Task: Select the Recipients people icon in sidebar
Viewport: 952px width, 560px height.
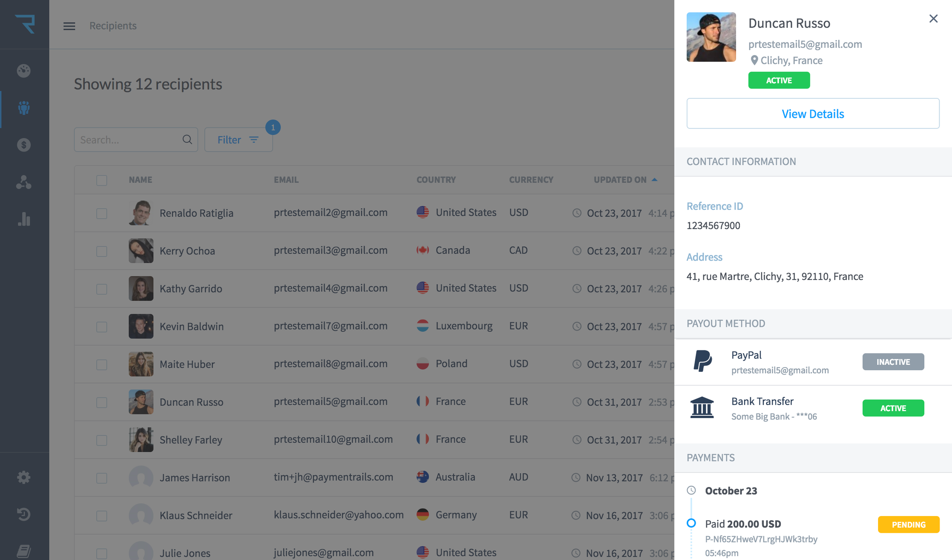Action: (x=24, y=108)
